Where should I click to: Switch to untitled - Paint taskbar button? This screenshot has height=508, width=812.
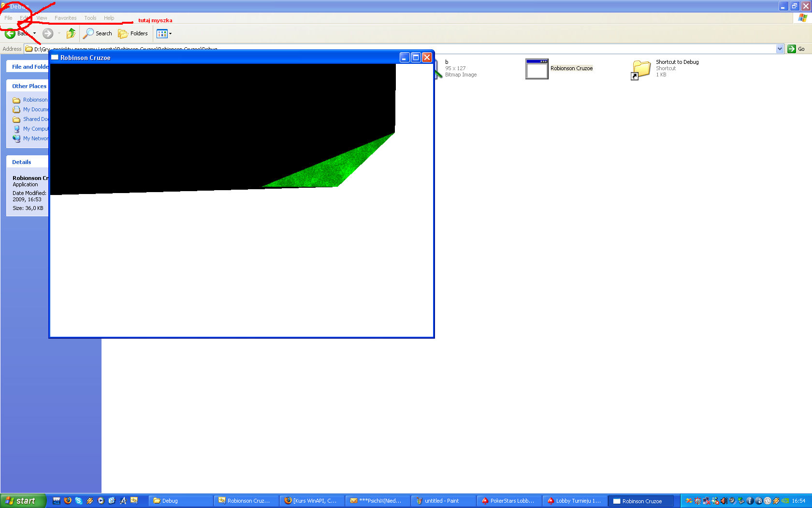tap(442, 501)
